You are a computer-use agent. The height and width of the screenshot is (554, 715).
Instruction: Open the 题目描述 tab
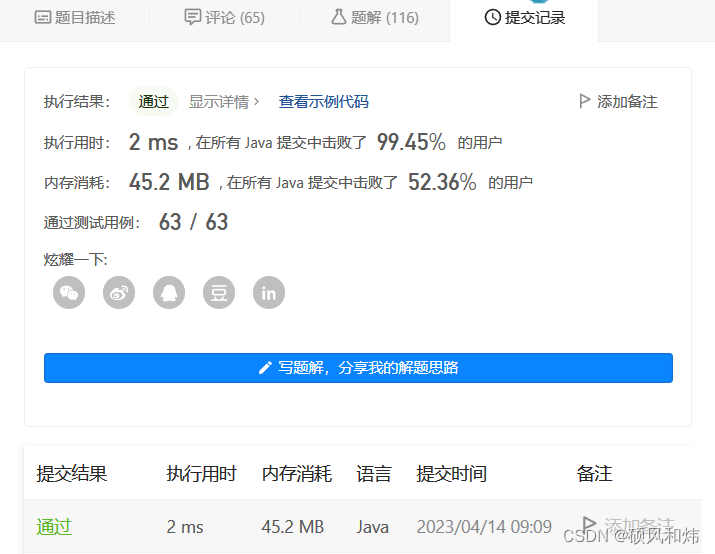coord(75,18)
